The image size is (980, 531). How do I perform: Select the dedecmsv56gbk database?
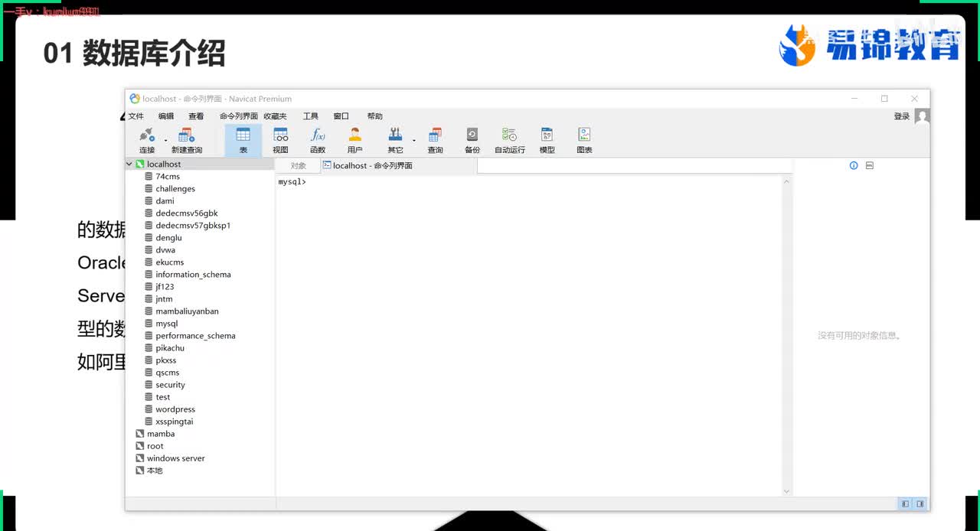coord(187,213)
